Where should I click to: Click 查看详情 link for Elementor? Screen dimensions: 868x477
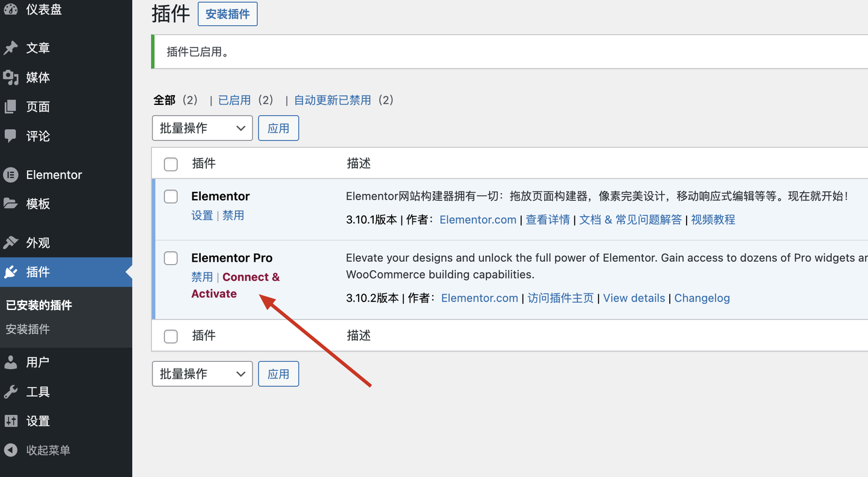(x=548, y=220)
